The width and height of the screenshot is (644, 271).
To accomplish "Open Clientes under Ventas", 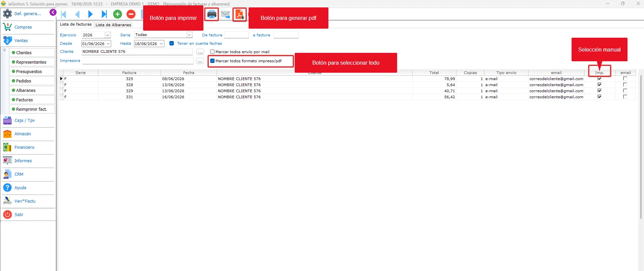I will point(32,53).
